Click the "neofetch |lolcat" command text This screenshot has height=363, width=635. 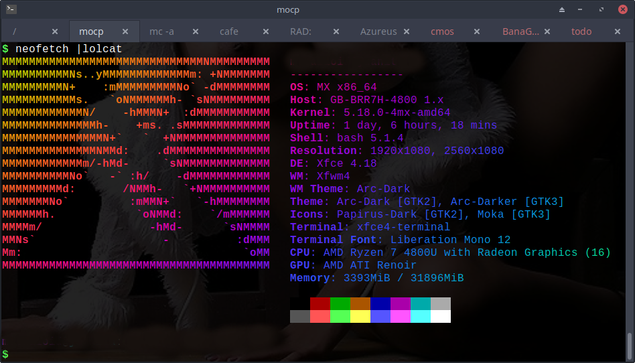(x=68, y=49)
